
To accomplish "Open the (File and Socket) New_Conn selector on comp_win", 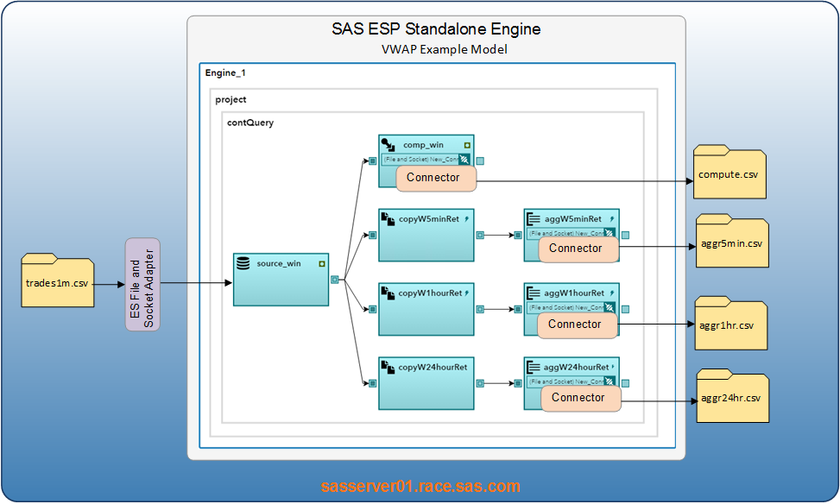I will click(421, 159).
